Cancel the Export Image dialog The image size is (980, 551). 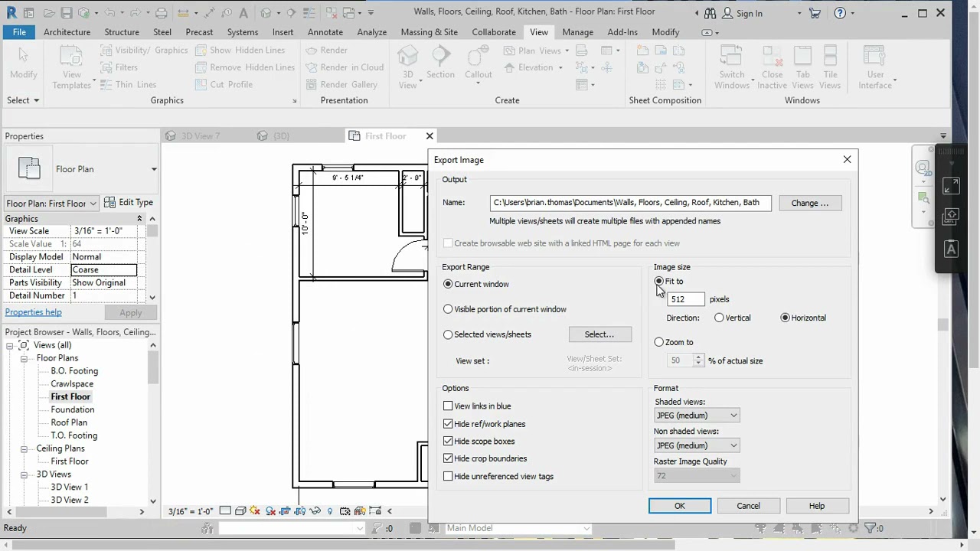(748, 506)
